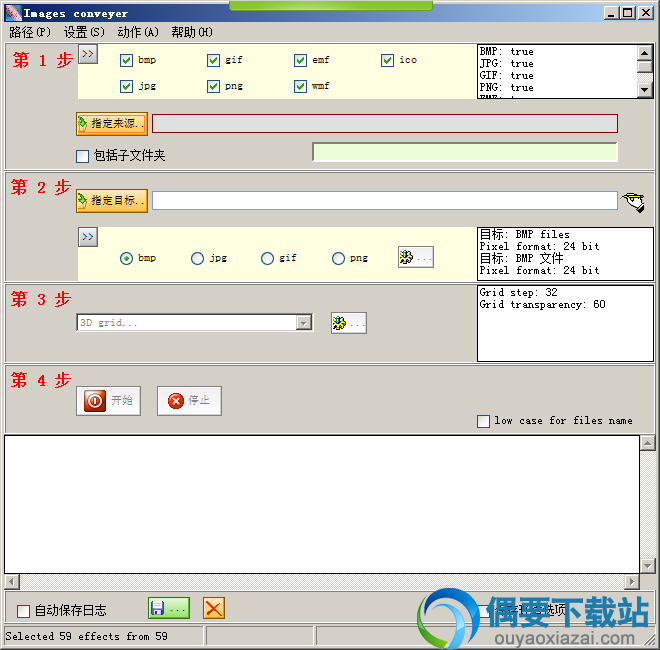Click the 指定来源 source folder button

coord(112,124)
